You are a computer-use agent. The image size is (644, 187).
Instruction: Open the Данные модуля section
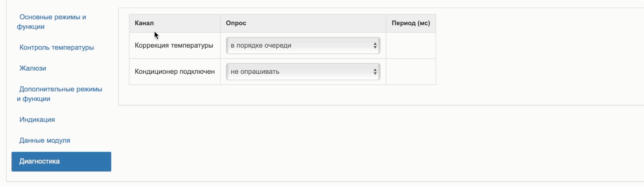pos(45,140)
